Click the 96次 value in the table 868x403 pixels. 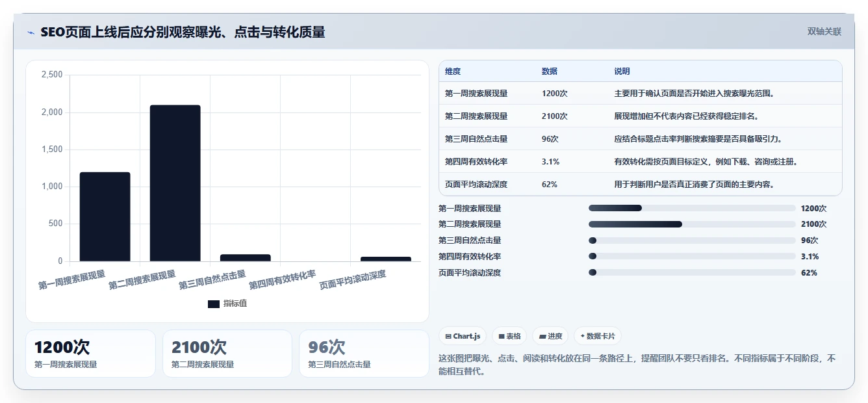[x=550, y=139]
